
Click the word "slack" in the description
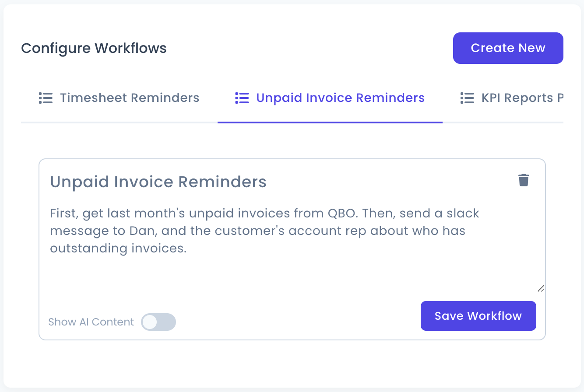[x=463, y=213]
